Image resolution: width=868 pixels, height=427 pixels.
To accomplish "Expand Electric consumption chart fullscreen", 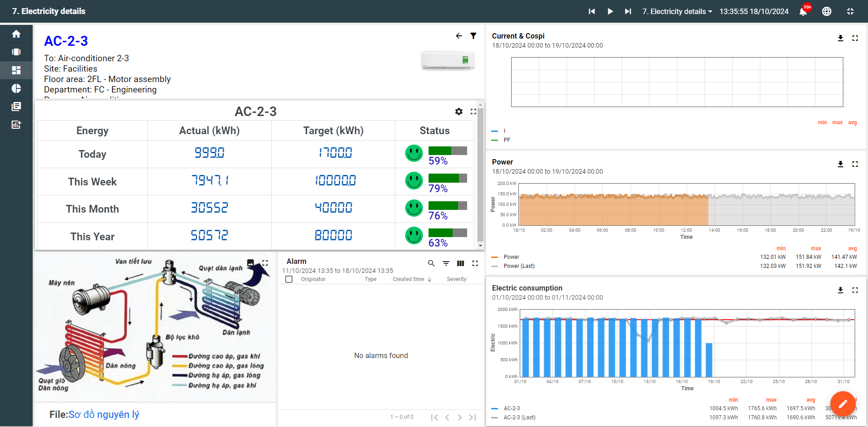I will coord(855,290).
